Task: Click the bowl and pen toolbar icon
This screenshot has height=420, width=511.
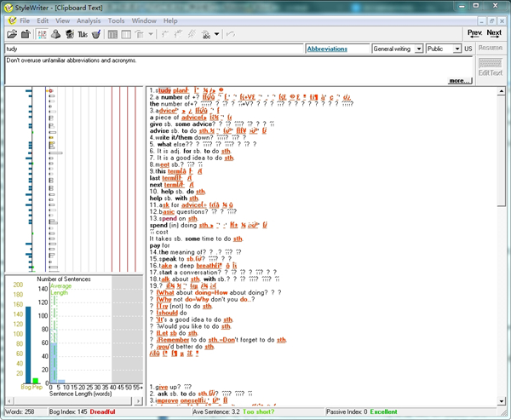Action: (95, 34)
